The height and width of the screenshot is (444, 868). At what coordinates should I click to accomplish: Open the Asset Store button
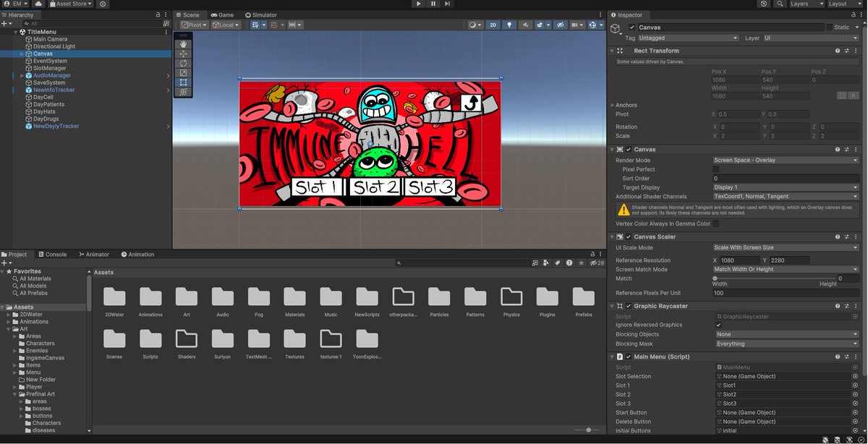click(x=71, y=4)
